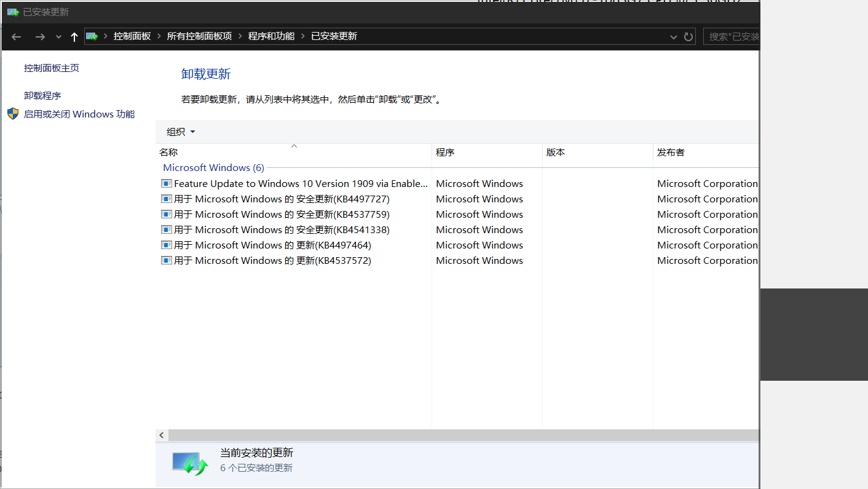This screenshot has width=868, height=489.
Task: Sort by 版本 column header
Action: tap(598, 153)
